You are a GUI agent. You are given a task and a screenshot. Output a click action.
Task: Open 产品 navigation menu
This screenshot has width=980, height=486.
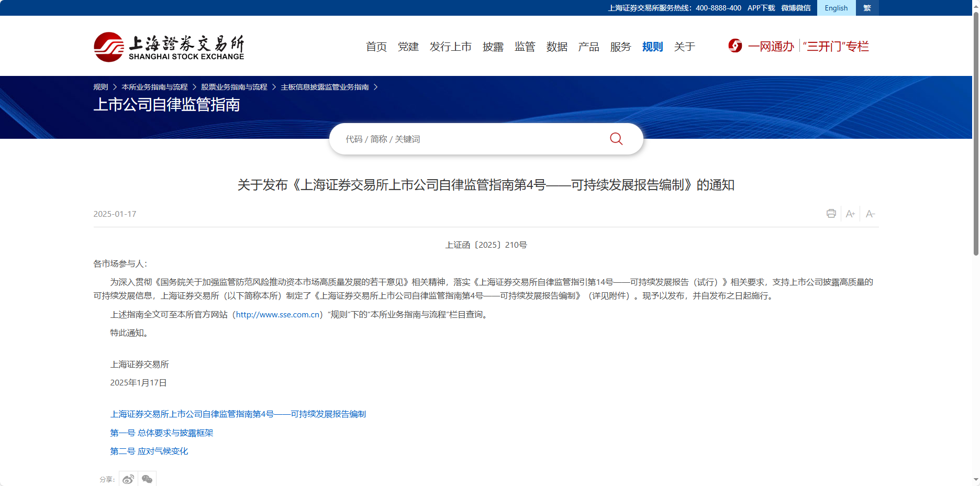(x=589, y=47)
